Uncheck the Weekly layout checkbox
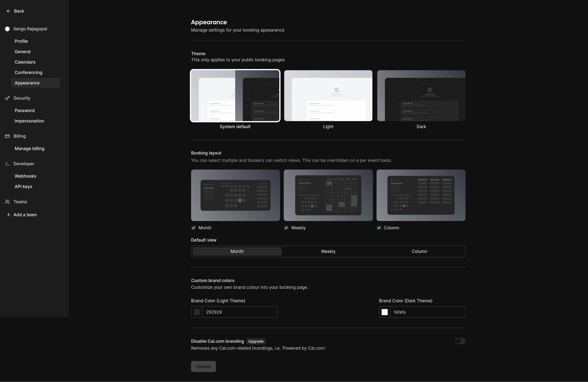The image size is (588, 382). point(286,228)
